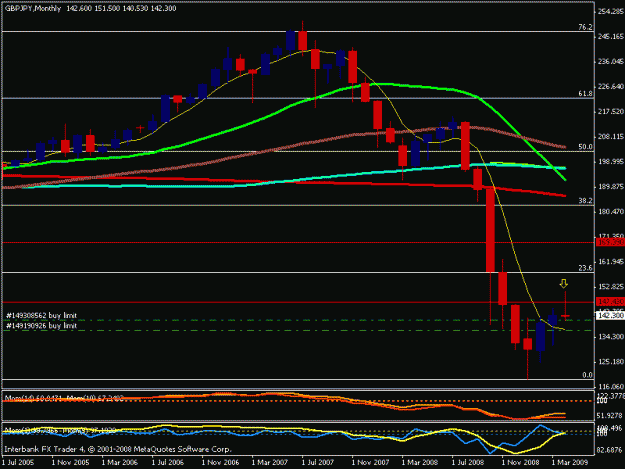Click the 1 Nov 2007 date label
Viewport: 625px width, 469px height.
pyautogui.click(x=370, y=462)
